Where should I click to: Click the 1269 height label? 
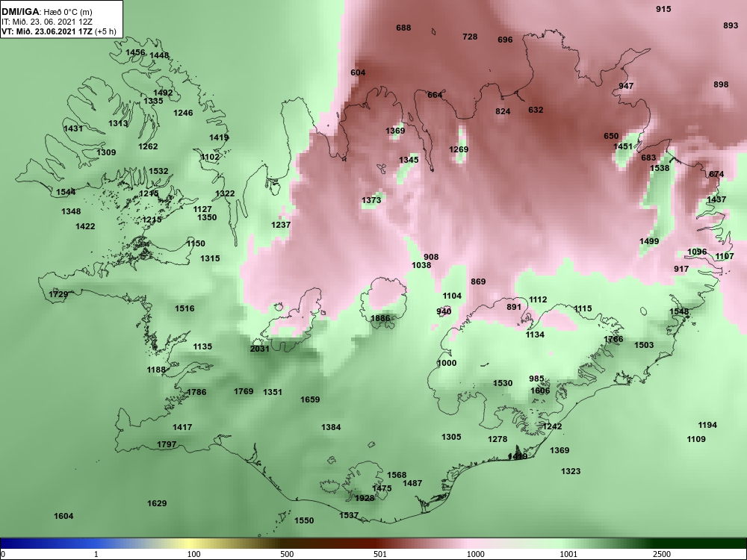coord(459,149)
